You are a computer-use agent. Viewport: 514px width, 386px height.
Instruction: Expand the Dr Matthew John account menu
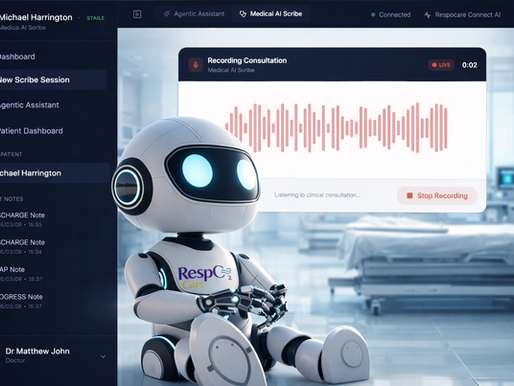pyautogui.click(x=103, y=356)
